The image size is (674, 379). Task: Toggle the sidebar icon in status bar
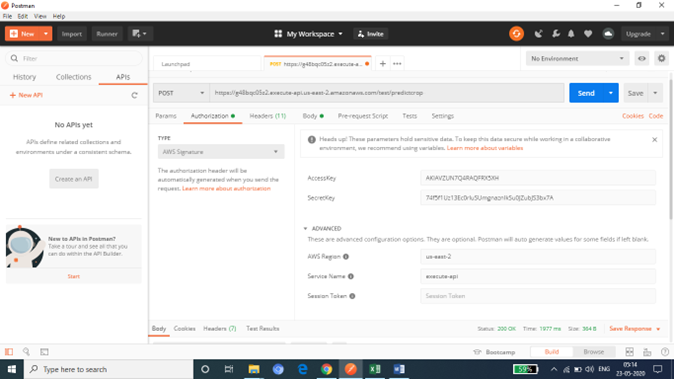click(9, 351)
